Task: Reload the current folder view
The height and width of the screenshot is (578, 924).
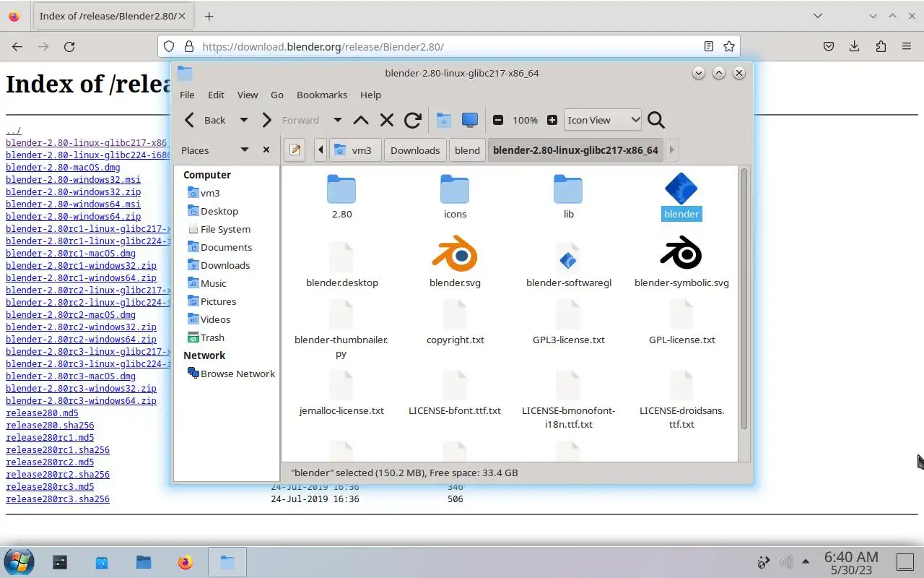Action: click(413, 120)
